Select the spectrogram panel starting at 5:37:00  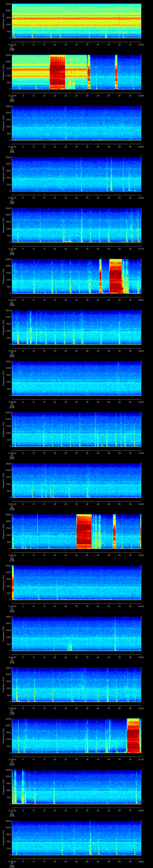click(77, 786)
